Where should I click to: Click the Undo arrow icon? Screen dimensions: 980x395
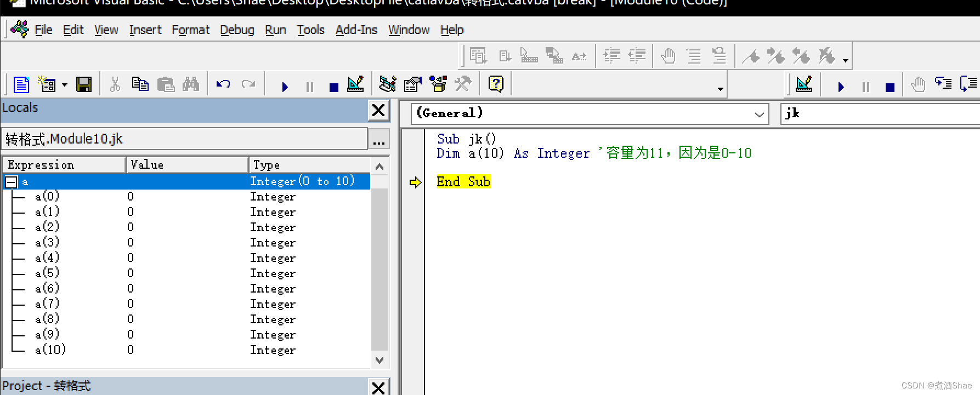(x=223, y=84)
